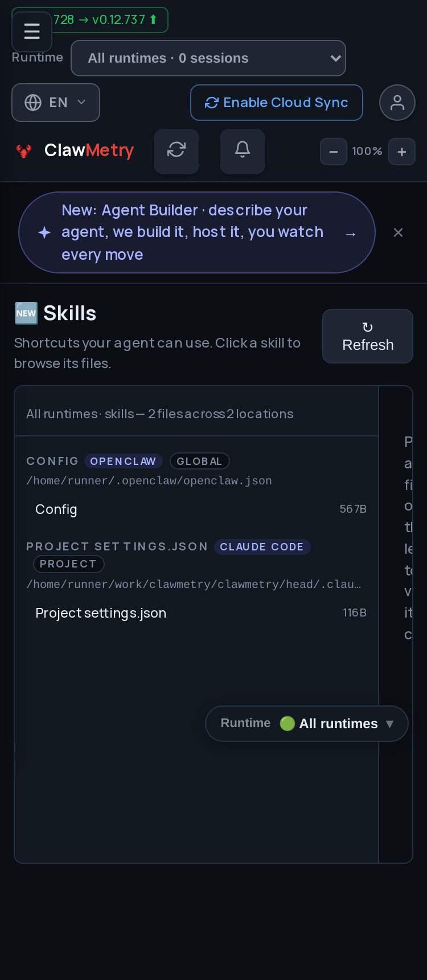Follow the Agent Builder banner arrow

(351, 234)
